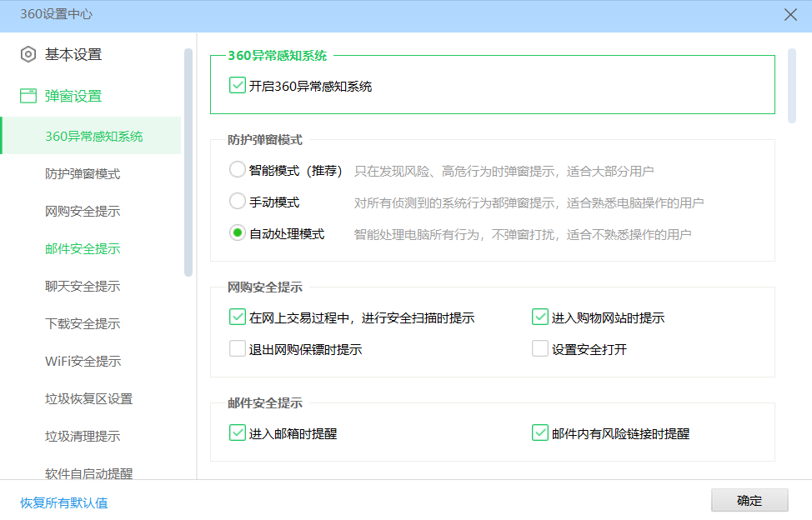Click the hexagon icon beside 基本设置
This screenshot has width=812, height=520.
(28, 54)
